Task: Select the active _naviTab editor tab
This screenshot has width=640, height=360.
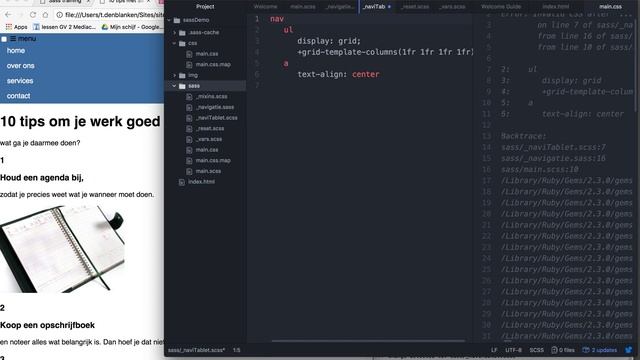Action: [x=374, y=7]
